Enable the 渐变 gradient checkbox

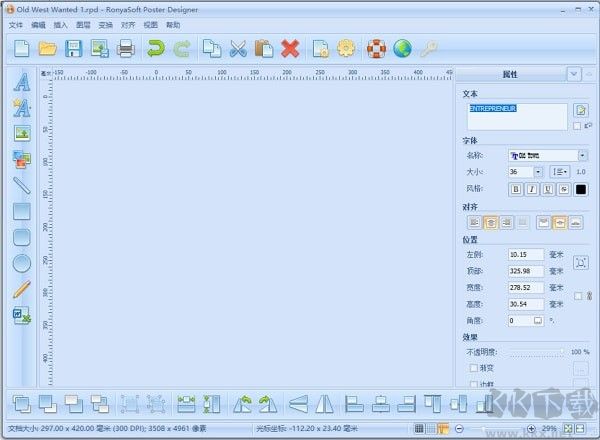[x=474, y=368]
